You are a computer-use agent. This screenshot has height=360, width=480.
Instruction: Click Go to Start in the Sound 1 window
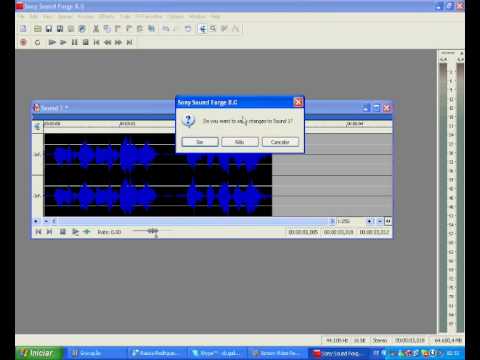38,232
